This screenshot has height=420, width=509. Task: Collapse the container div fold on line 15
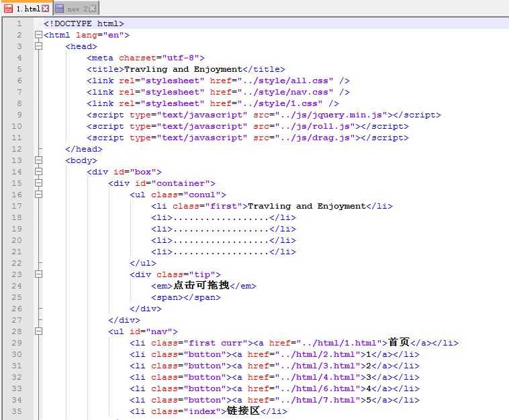[x=38, y=183]
